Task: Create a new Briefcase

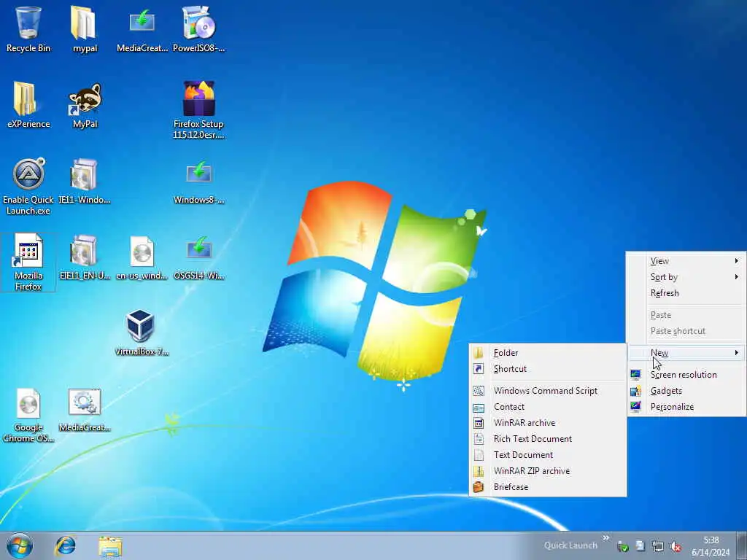Action: coord(547,487)
